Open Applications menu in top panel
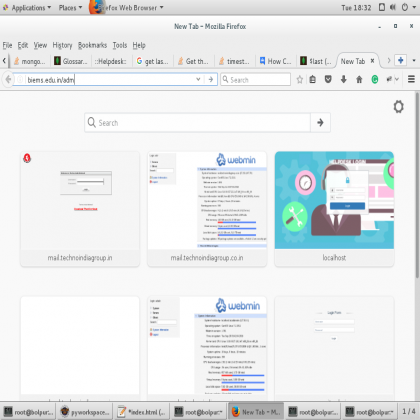This screenshot has height=420, width=420. pos(28,7)
